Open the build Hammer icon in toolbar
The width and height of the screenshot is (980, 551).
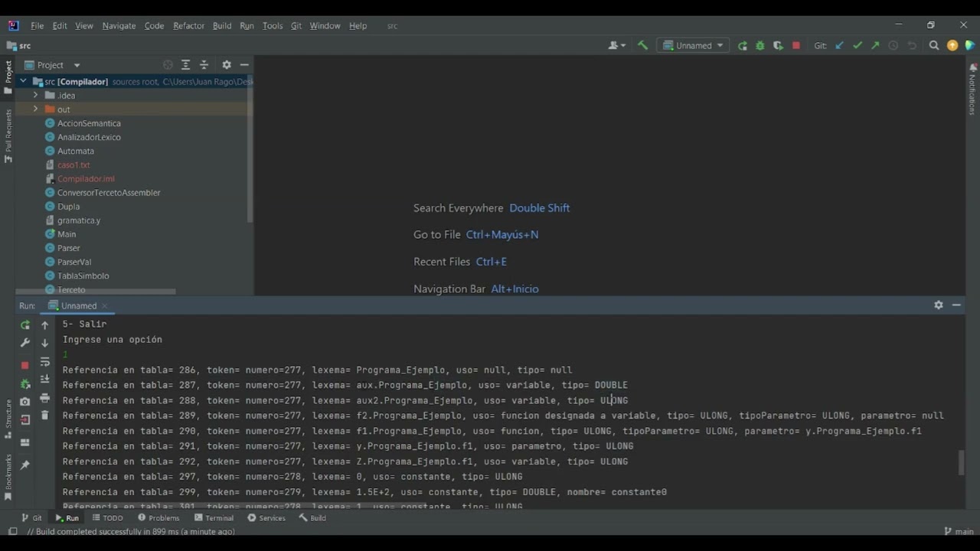643,45
